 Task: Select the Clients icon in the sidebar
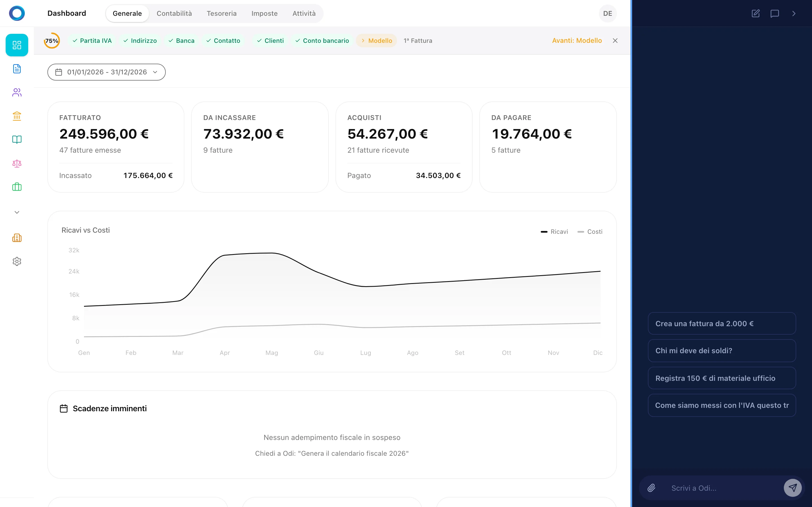point(17,93)
